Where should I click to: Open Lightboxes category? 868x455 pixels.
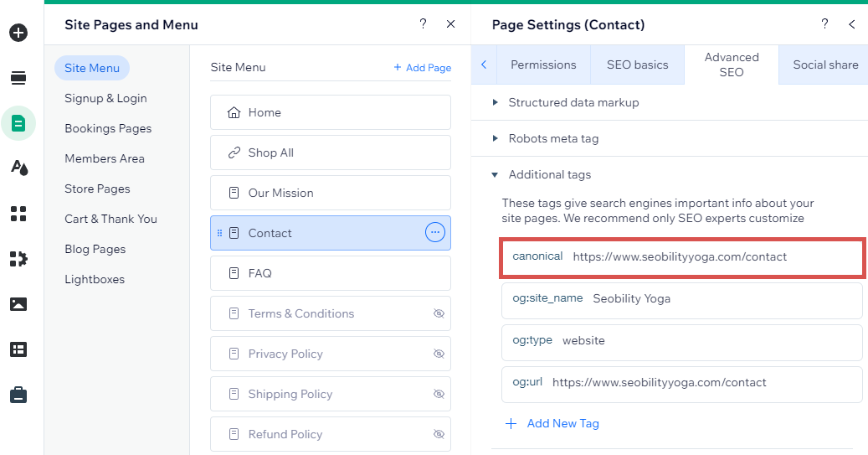click(95, 279)
